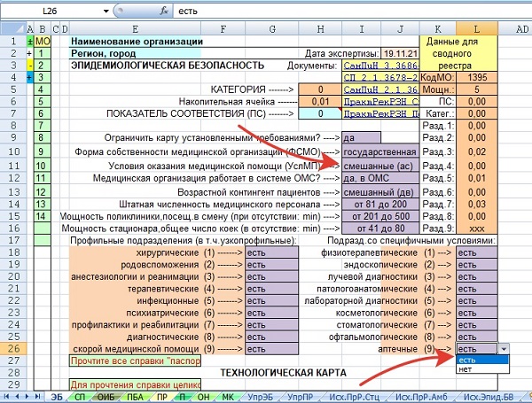Select the "смешанный (дв)" age contingent cell
Viewport: 532px width, 403px height.
pos(380,192)
